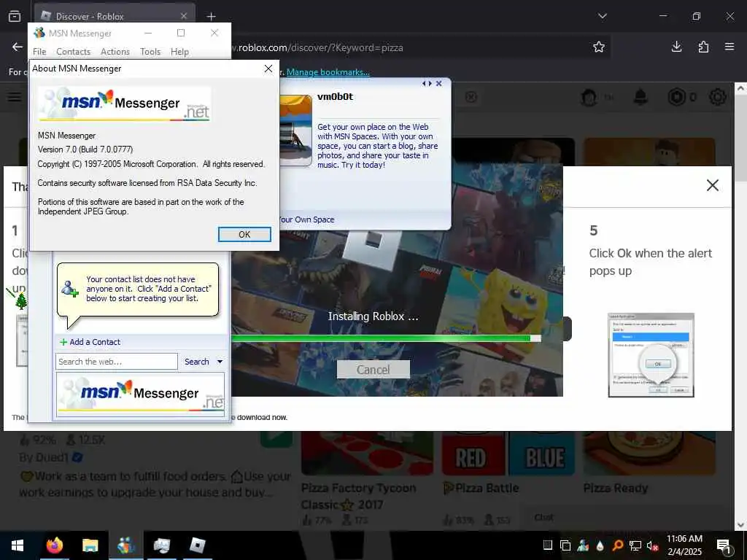Open File Explorer from the taskbar
The height and width of the screenshot is (560, 747).
pyautogui.click(x=90, y=545)
